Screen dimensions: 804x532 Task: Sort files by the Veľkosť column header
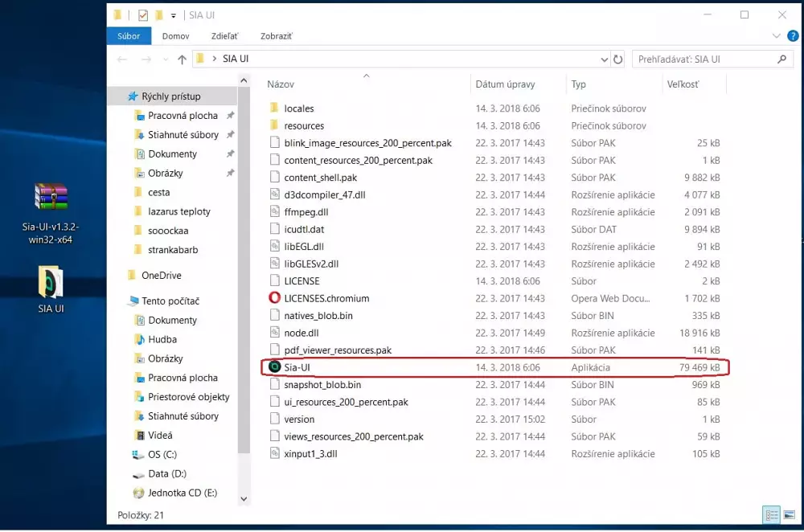(683, 84)
